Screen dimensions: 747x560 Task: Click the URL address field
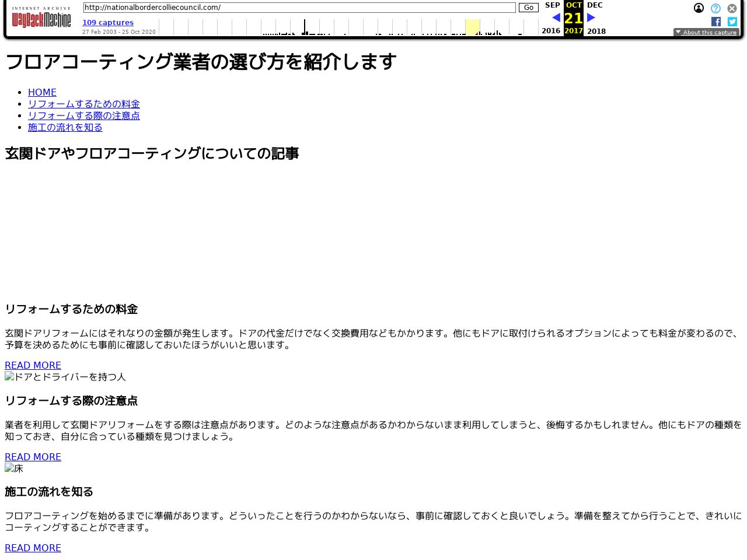pyautogui.click(x=299, y=8)
